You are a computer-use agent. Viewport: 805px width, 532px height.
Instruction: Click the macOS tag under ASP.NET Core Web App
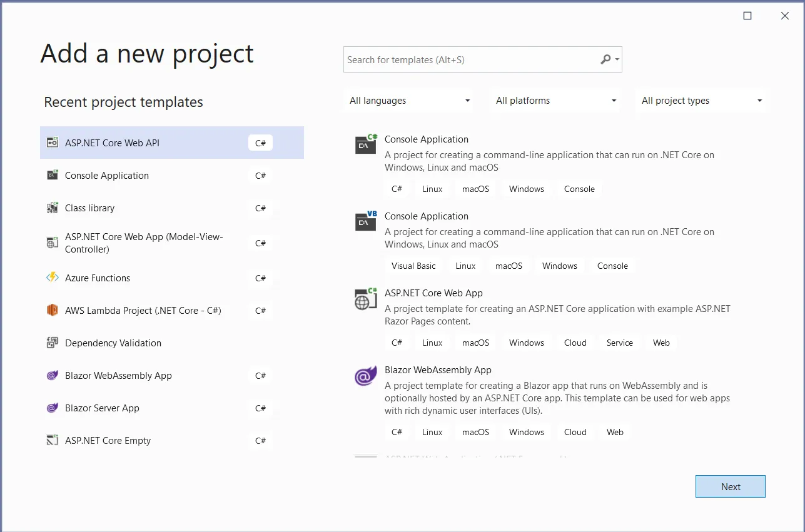[475, 342]
